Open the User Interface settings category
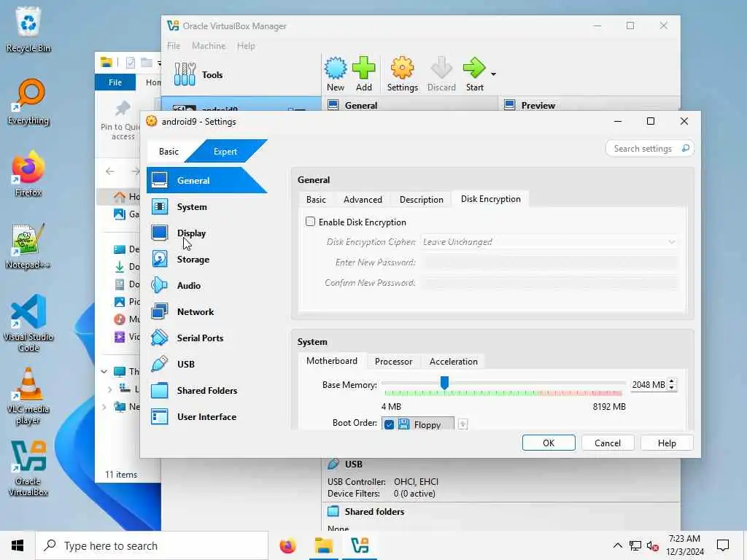This screenshot has height=560, width=747. click(206, 416)
